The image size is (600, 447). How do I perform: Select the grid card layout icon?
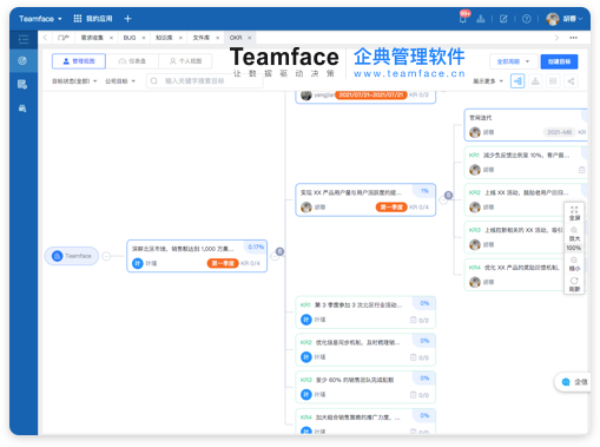553,81
